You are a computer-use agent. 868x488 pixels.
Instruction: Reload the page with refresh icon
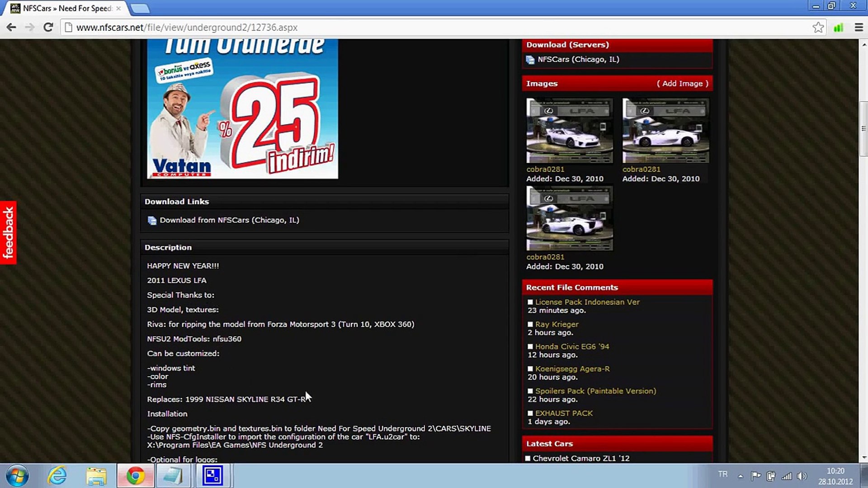point(48,28)
